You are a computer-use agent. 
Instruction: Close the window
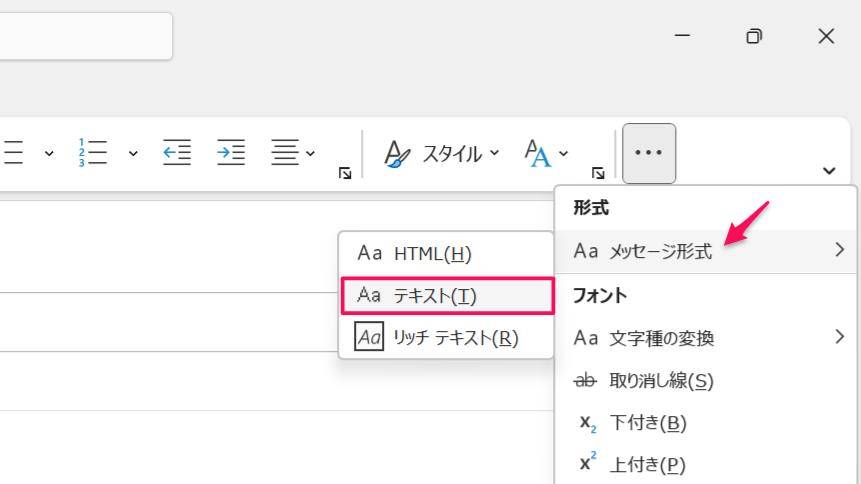coord(826,36)
